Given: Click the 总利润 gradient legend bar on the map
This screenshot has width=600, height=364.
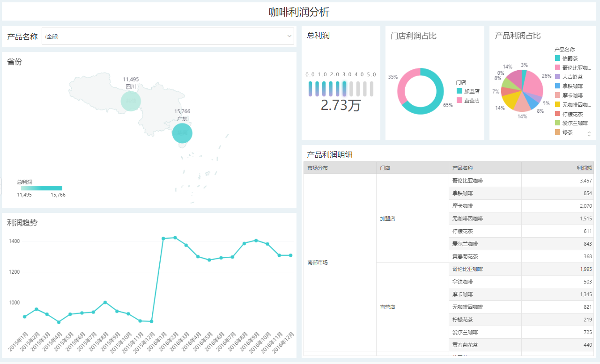Looking at the screenshot, I should click(x=41, y=188).
